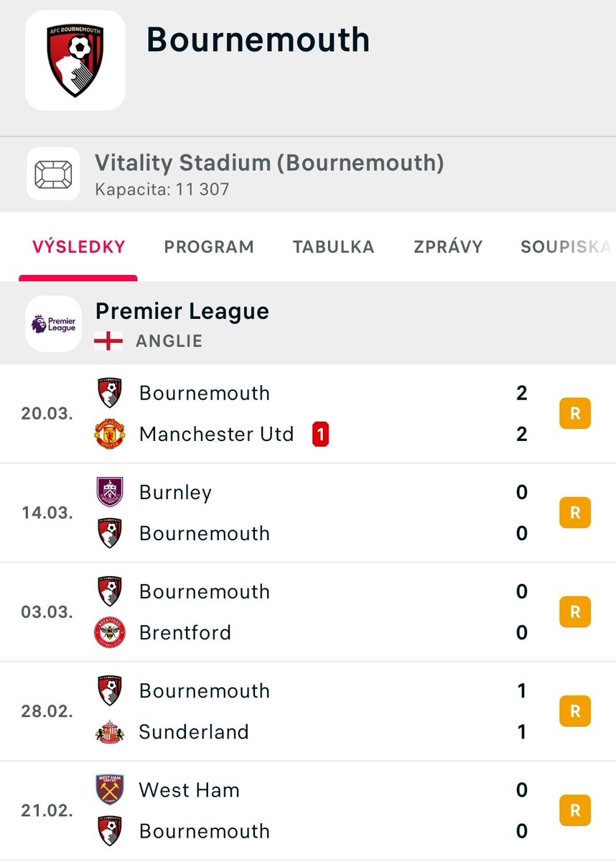Tap the orange R badge for Sunderland match
The width and height of the screenshot is (616, 862).
[x=575, y=711]
